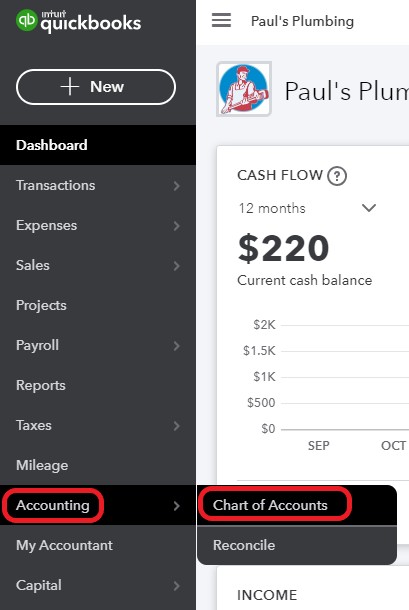This screenshot has height=610, width=409.
Task: Expand the Sales submenu arrow
Action: tap(177, 266)
